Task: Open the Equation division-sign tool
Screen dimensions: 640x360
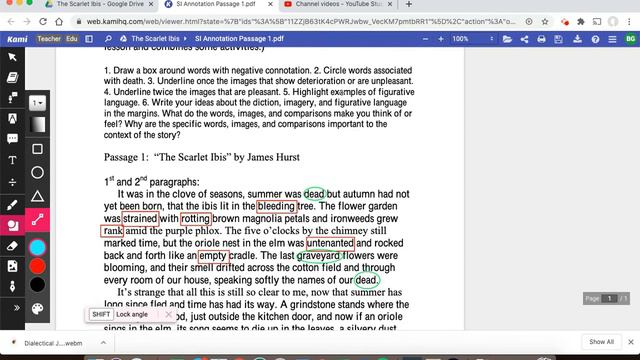Action: [x=12, y=182]
